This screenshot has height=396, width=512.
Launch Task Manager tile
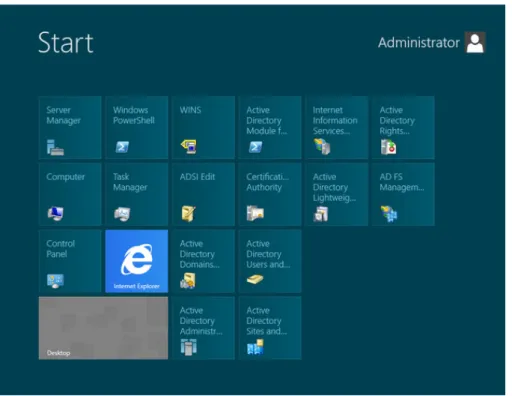click(137, 194)
